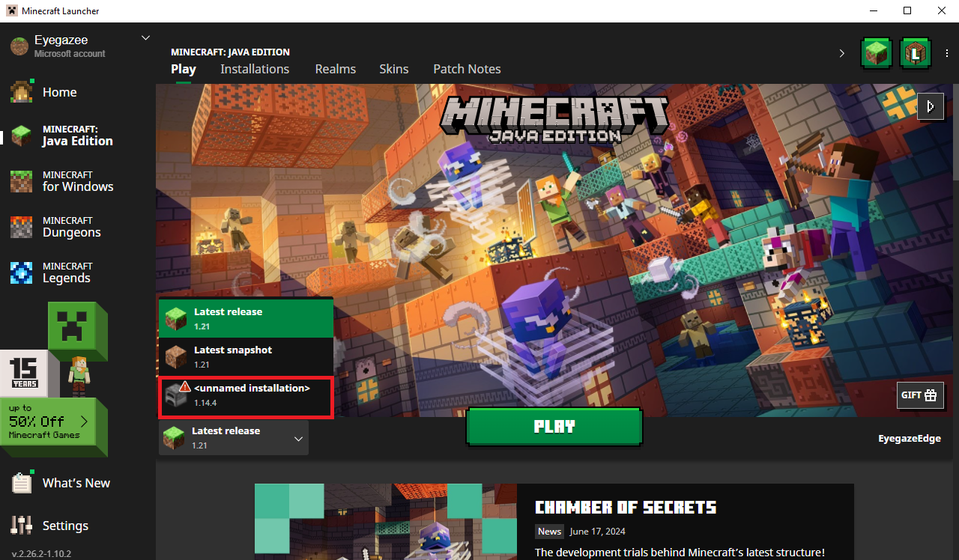959x560 pixels.
Task: Click the Eyegazee account avatar
Action: pyautogui.click(x=19, y=46)
